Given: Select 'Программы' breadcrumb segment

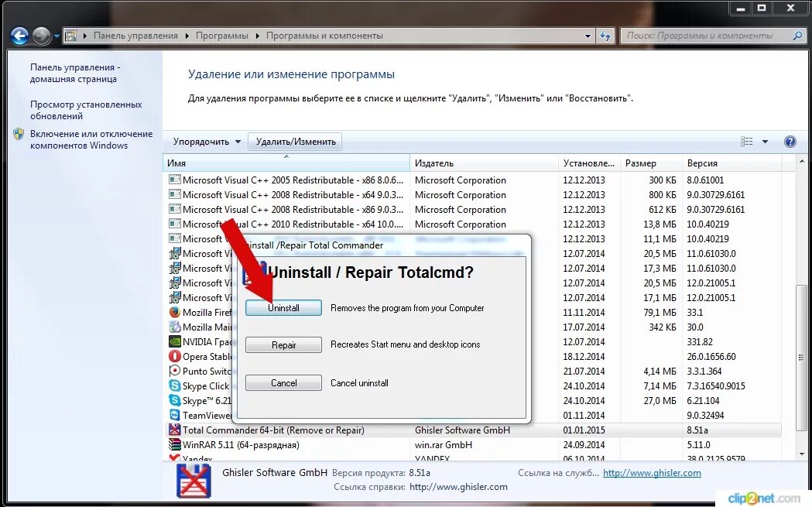Looking at the screenshot, I should tap(221, 36).
